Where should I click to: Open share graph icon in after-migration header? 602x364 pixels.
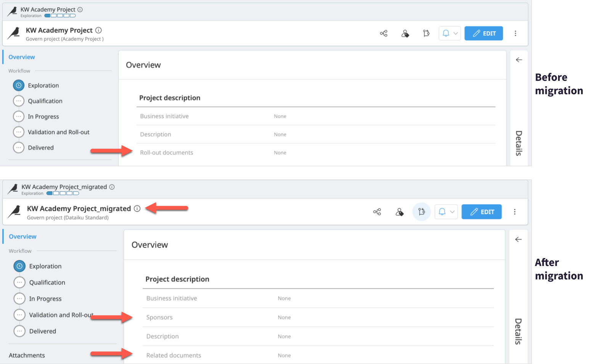pos(377,212)
